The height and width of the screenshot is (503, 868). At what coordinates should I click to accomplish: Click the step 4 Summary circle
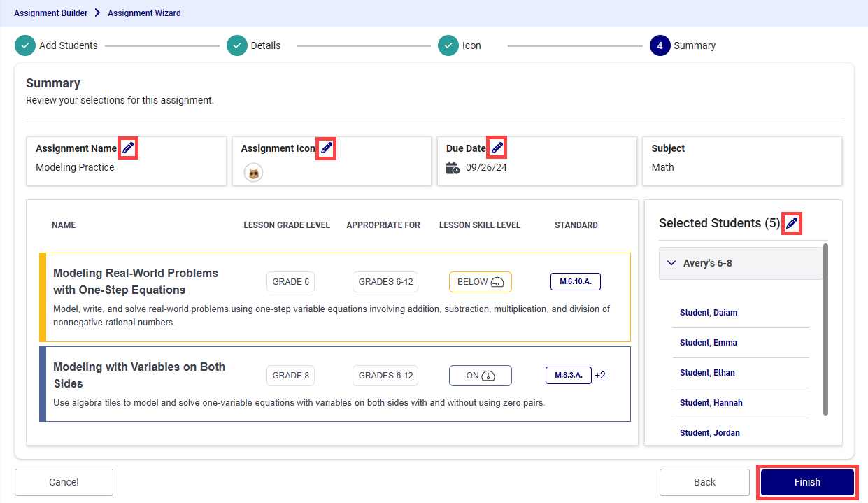coord(660,45)
